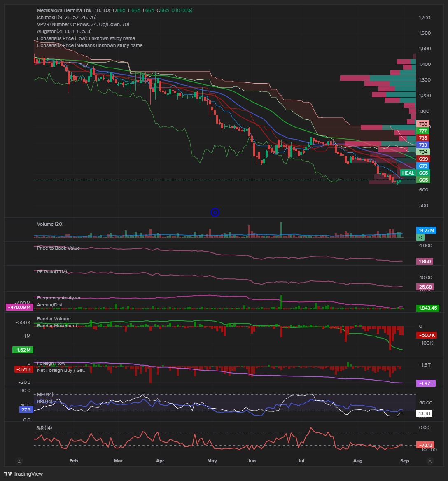448x481 pixels.
Task: Click the -3.71B net foreign value label
Action: point(24,369)
